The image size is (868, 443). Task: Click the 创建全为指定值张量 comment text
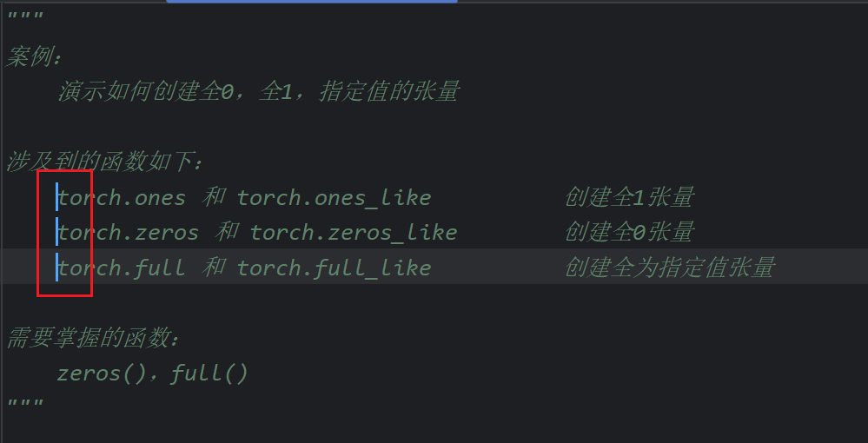coord(669,268)
